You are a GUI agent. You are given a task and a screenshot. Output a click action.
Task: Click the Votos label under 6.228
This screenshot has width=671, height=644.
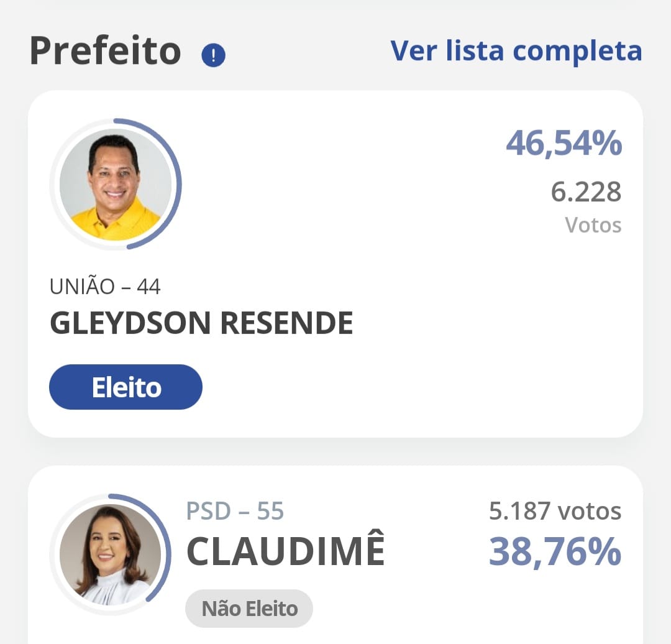coord(593,224)
